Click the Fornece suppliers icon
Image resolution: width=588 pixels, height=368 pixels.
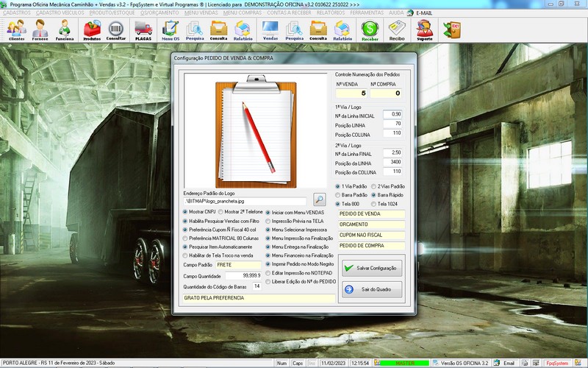(x=40, y=29)
